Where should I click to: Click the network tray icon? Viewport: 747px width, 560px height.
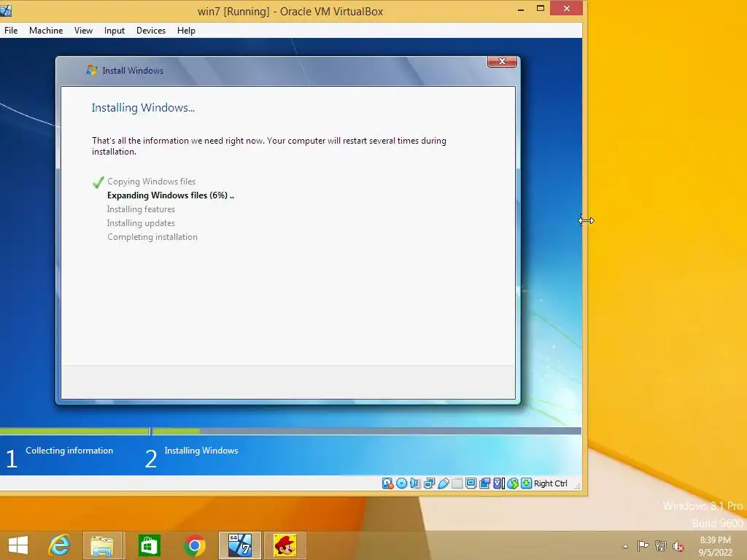click(661, 545)
